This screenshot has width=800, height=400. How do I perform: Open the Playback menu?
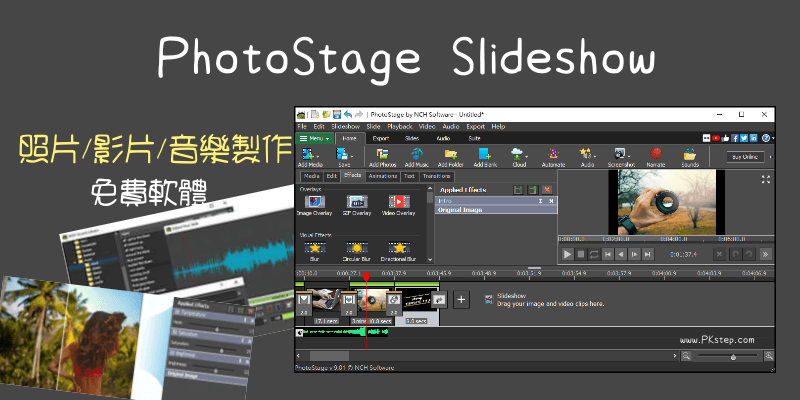pyautogui.click(x=399, y=126)
